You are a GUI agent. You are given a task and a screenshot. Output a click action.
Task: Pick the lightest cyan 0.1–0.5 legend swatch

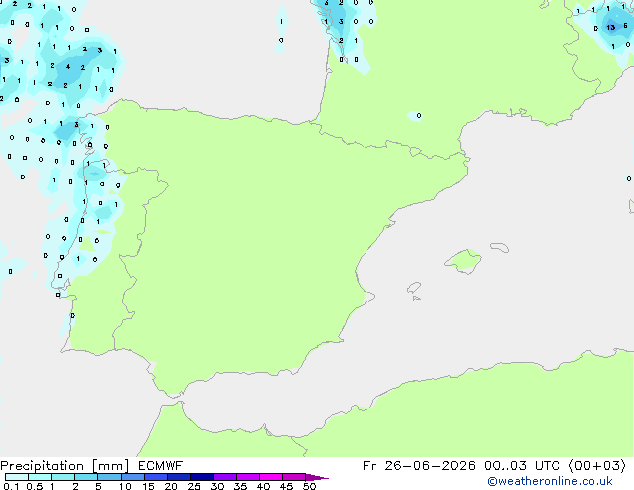pos(17,477)
